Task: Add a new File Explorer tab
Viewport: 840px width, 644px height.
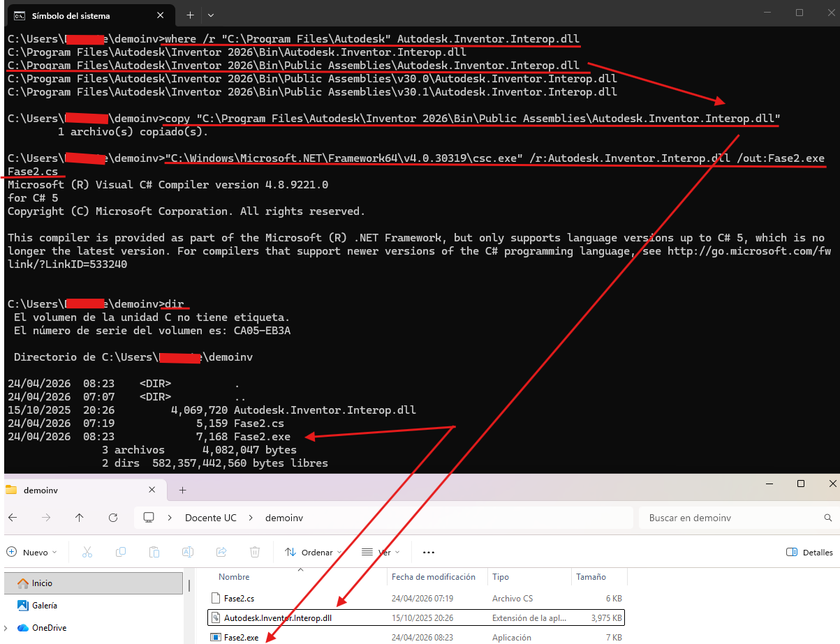Action: tap(183, 491)
